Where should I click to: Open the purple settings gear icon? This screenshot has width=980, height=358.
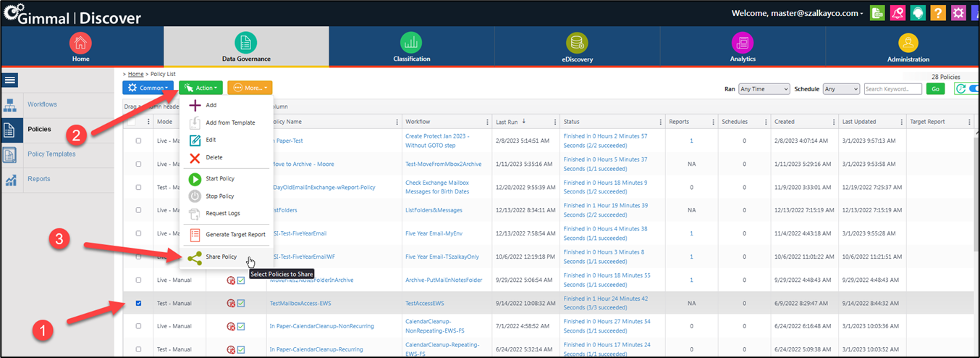[x=958, y=13]
